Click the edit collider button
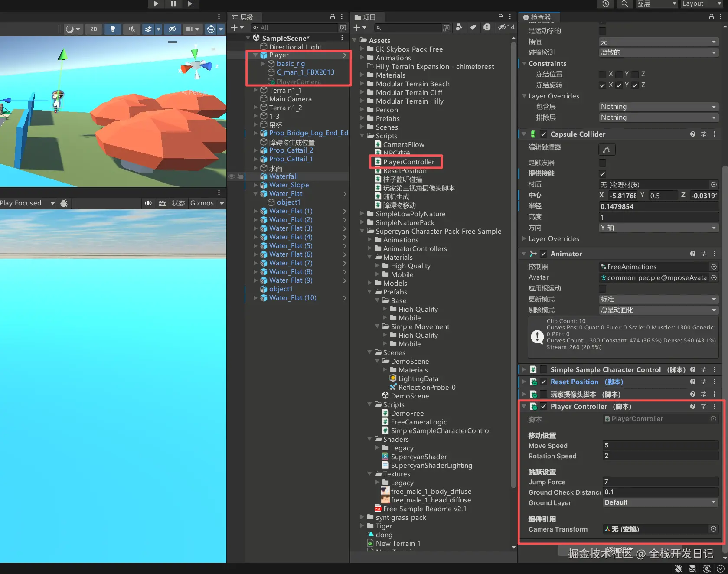The image size is (728, 574). tap(607, 150)
